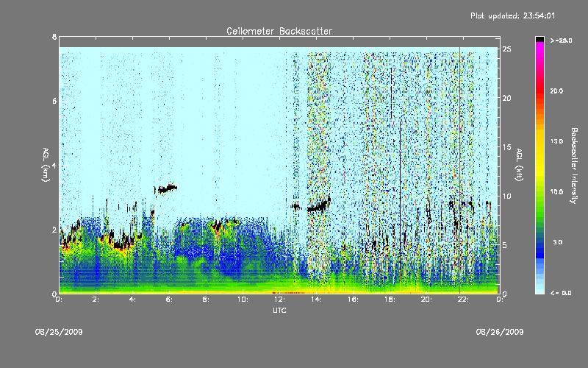Click the end date 08/26/2009 label
This screenshot has width=588, height=368.
[x=500, y=332]
